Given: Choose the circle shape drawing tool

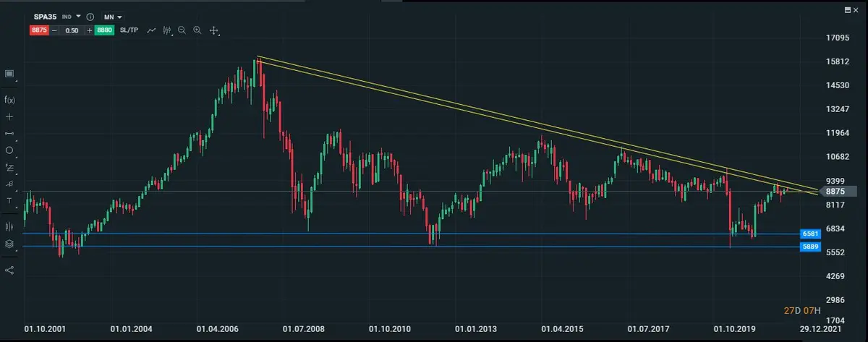Looking at the screenshot, I should point(9,150).
